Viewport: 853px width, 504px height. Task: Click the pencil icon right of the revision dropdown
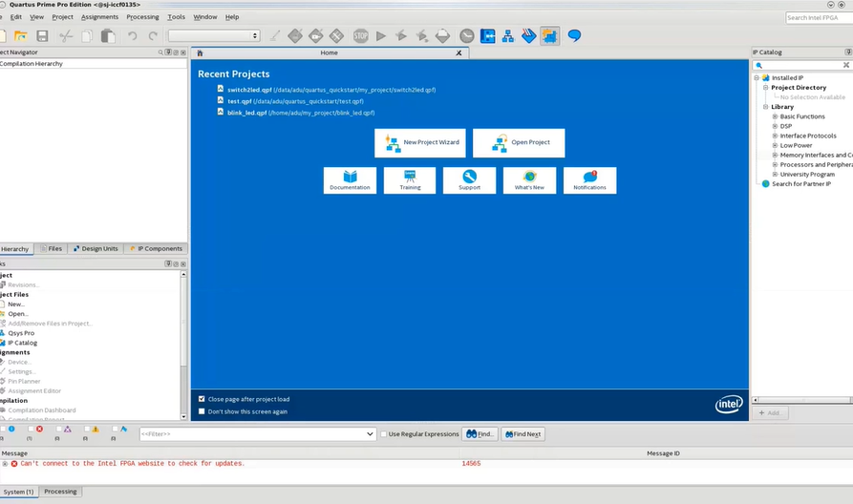pyautogui.click(x=275, y=36)
